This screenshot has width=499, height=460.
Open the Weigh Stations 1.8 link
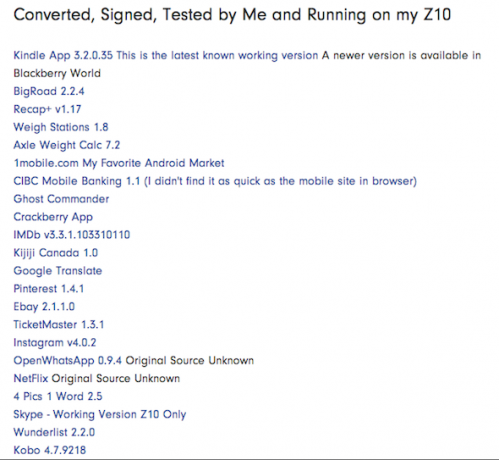point(61,127)
